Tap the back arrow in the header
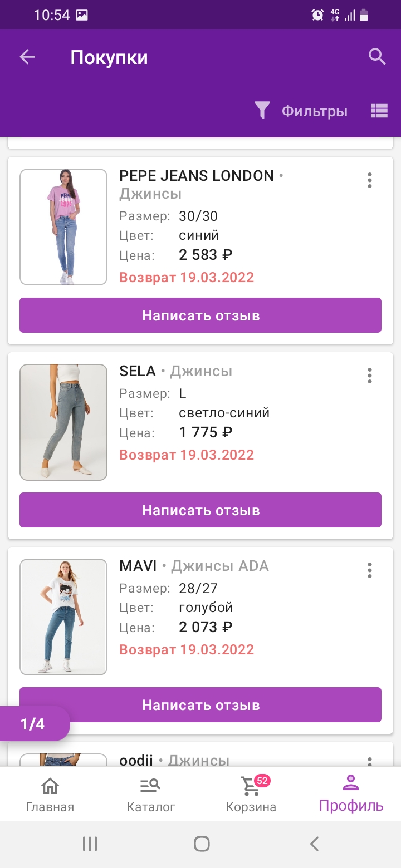This screenshot has height=868, width=401. 27,57
